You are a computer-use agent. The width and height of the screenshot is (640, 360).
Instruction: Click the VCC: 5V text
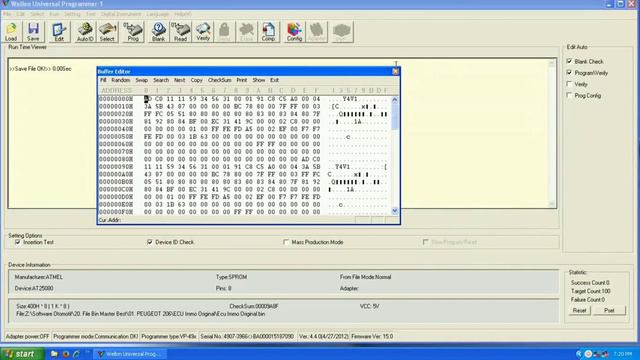(369, 306)
